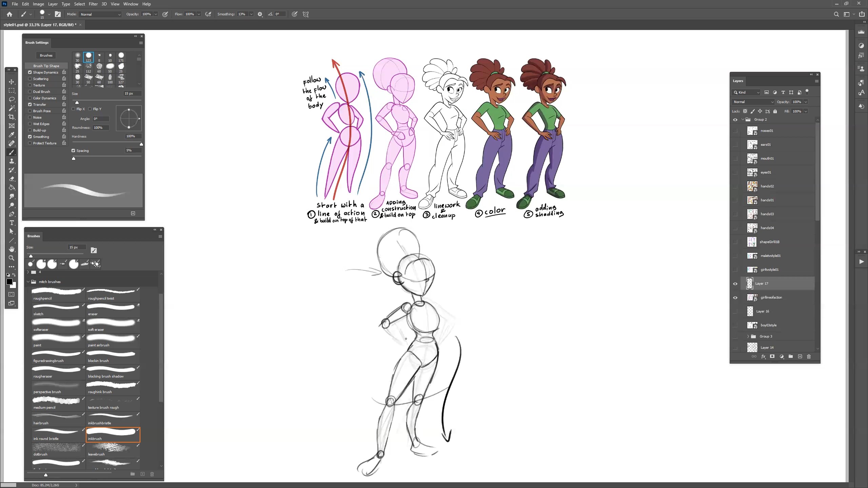
Task: Select Brush Tip Shape option
Action: click(x=46, y=66)
